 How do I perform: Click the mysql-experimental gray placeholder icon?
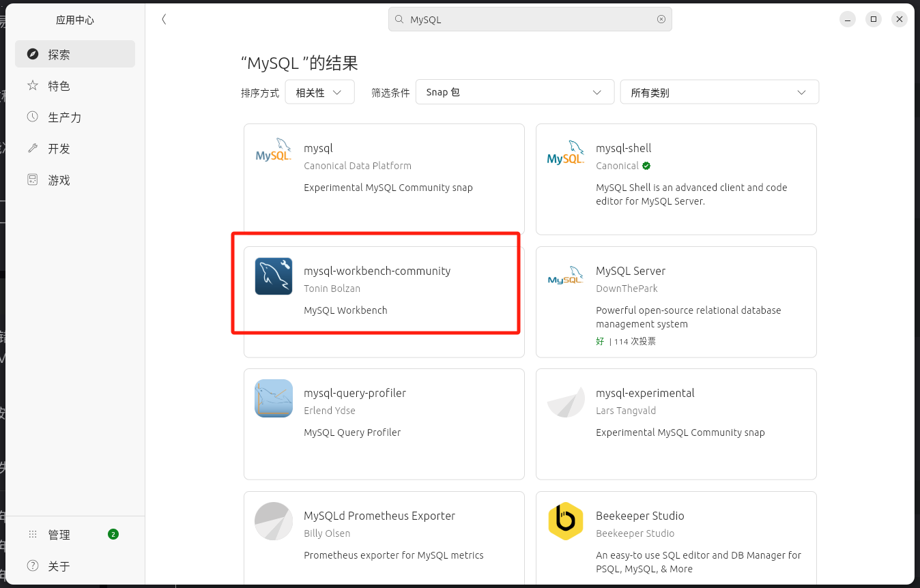click(566, 402)
